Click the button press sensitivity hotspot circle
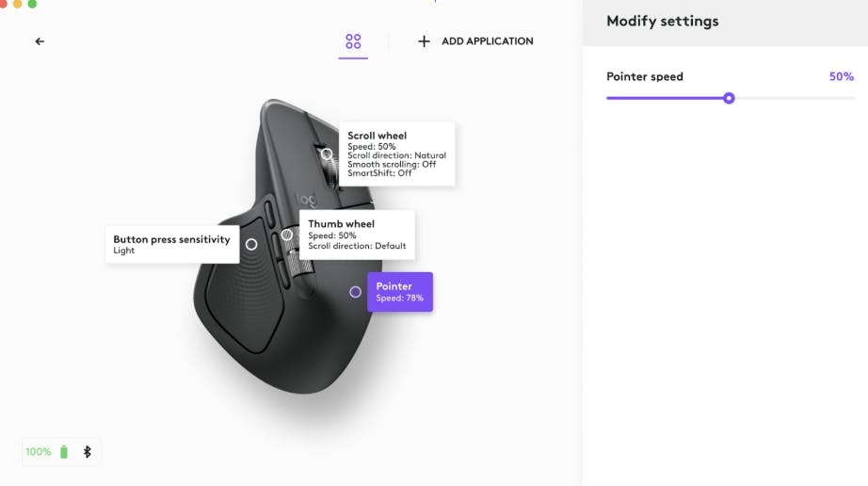The image size is (868, 486). pyautogui.click(x=251, y=244)
